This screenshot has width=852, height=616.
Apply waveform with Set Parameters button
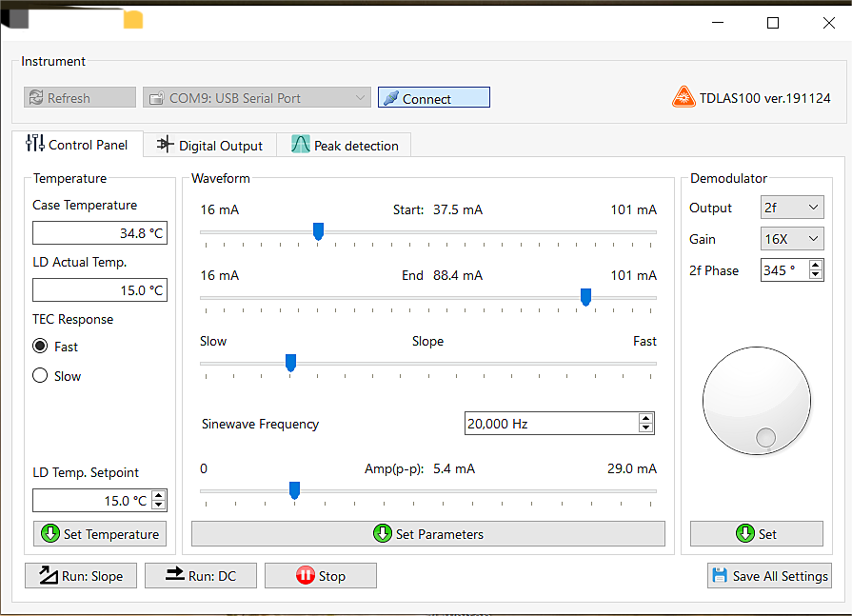(427, 534)
